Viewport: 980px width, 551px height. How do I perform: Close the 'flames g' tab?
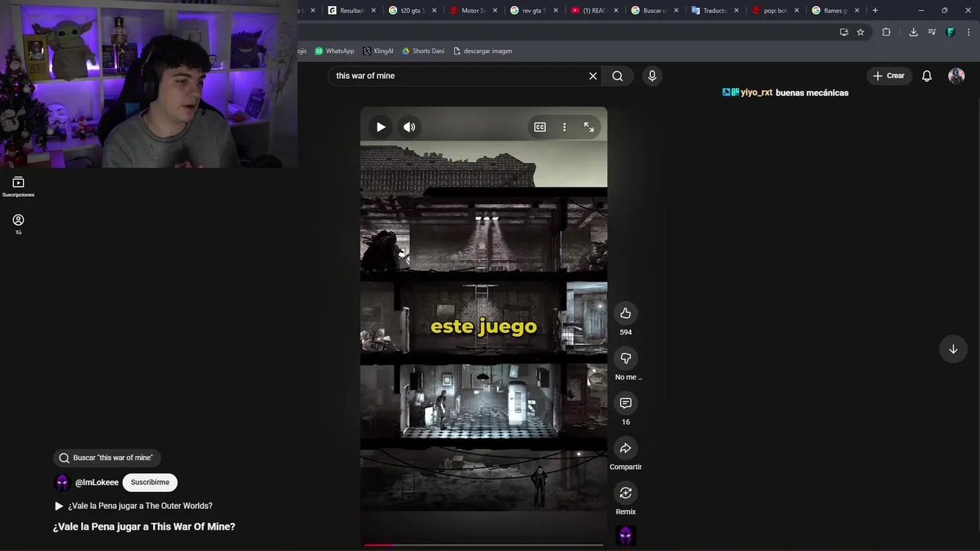(857, 11)
